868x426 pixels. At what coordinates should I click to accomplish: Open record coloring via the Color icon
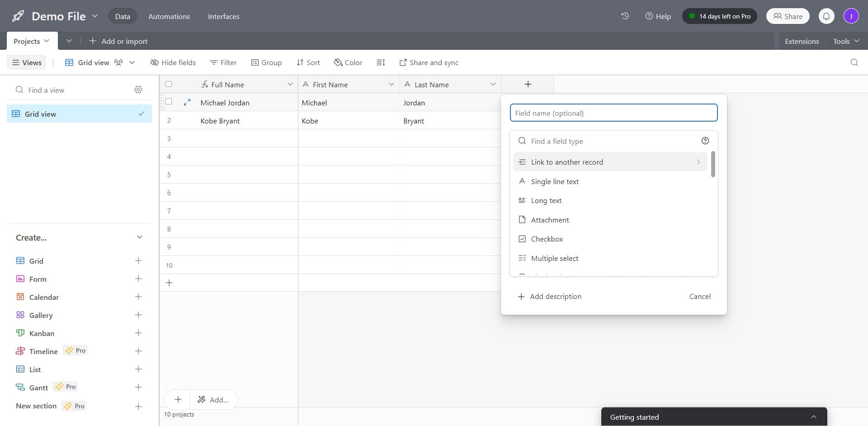pos(348,62)
